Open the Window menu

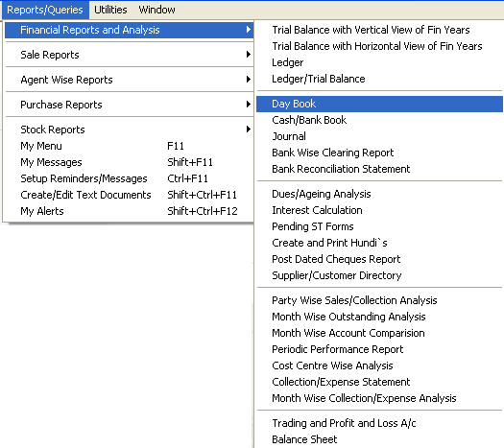point(156,10)
